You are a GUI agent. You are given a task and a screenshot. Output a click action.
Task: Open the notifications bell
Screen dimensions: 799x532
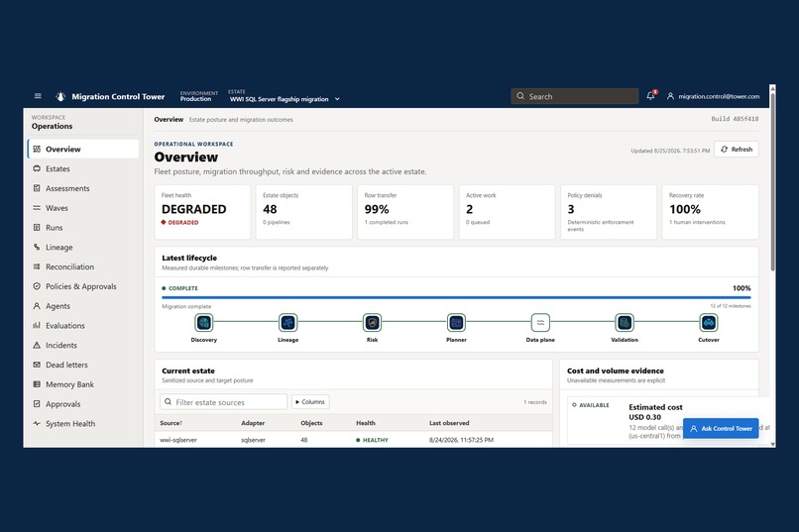(650, 96)
